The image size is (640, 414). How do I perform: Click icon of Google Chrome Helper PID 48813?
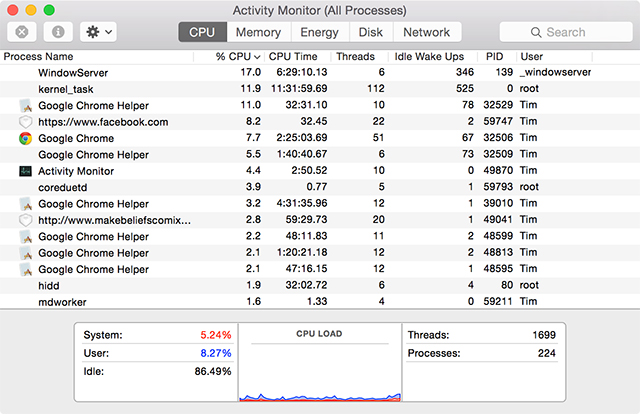tap(25, 253)
